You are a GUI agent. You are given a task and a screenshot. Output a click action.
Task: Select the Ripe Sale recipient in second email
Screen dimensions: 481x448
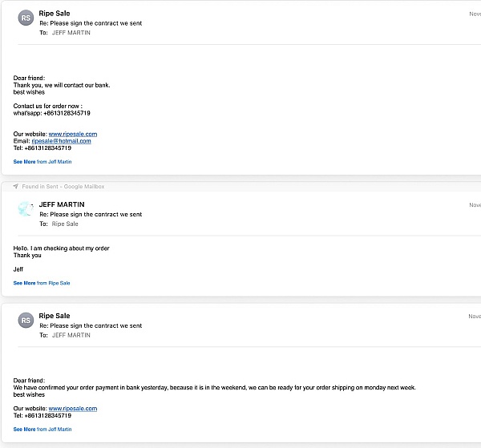tap(65, 224)
